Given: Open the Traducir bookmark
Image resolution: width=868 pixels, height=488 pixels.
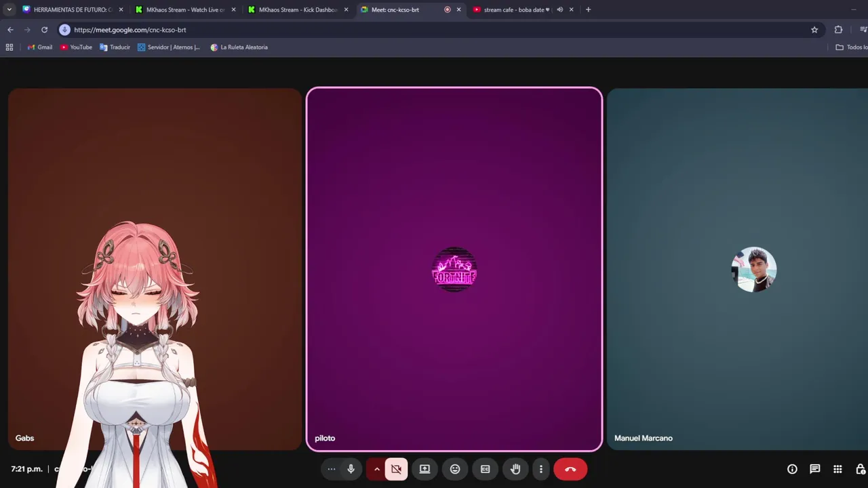Looking at the screenshot, I should tap(115, 47).
